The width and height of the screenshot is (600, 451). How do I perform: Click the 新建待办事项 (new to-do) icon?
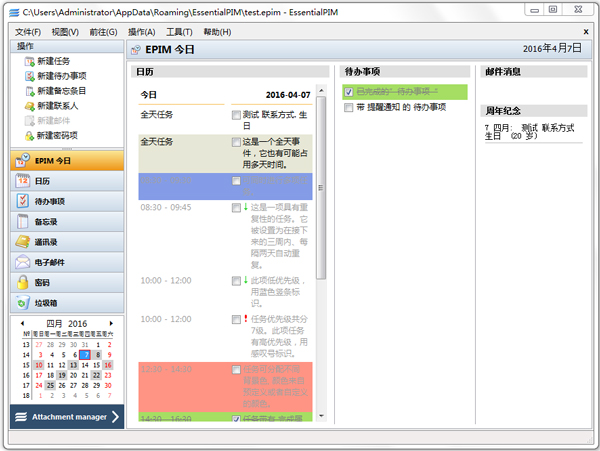click(x=28, y=77)
